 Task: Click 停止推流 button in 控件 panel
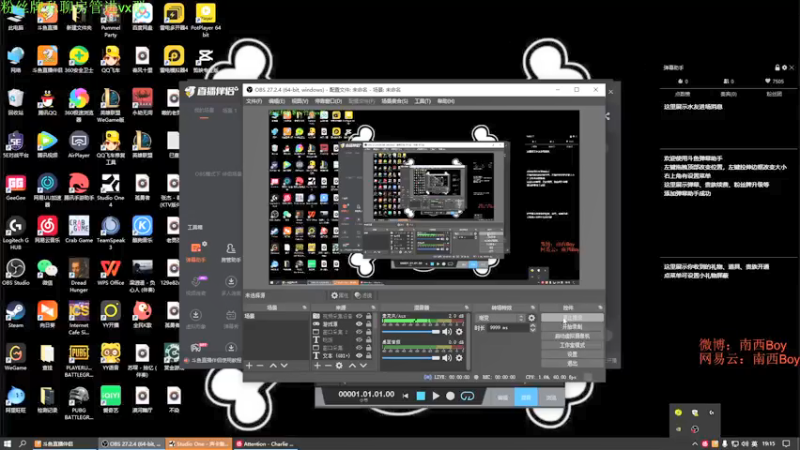pos(572,317)
